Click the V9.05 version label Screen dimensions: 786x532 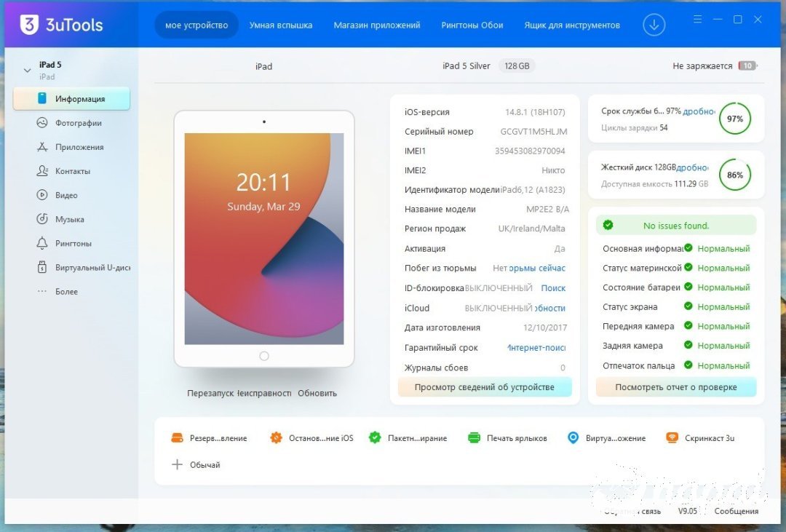[687, 511]
